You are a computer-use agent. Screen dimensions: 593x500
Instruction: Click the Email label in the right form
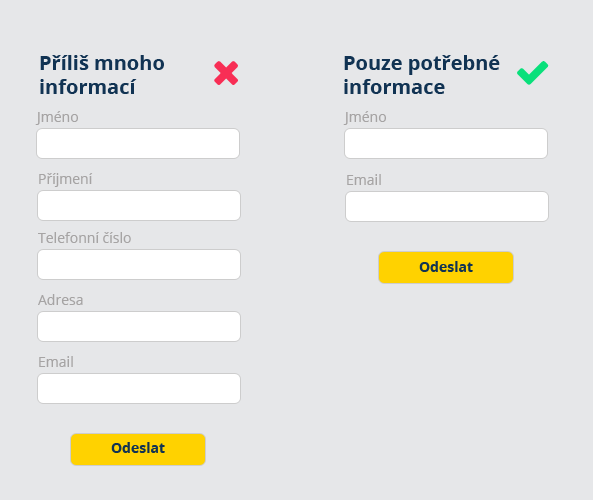[x=364, y=180]
